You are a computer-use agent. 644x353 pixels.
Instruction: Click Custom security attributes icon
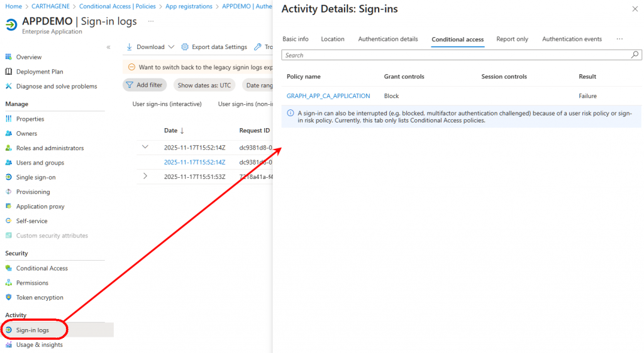(x=9, y=236)
